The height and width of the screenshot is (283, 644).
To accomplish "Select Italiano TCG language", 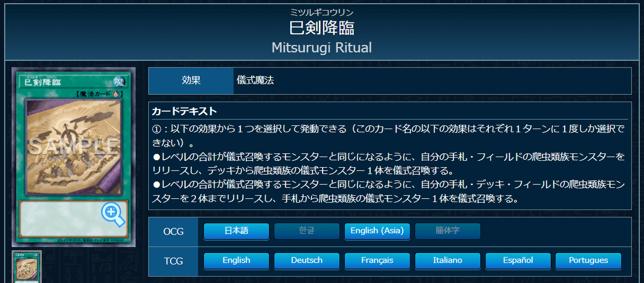I will [x=448, y=260].
